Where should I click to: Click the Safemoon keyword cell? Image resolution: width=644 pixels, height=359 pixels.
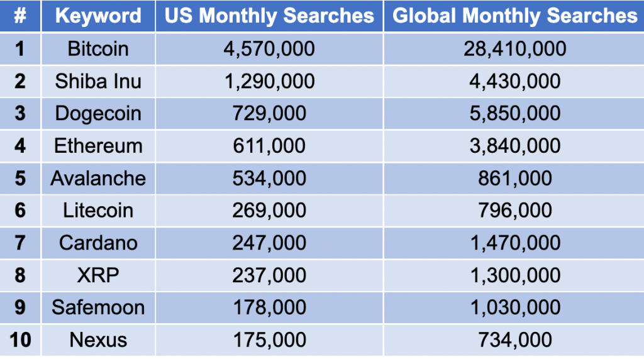98,307
